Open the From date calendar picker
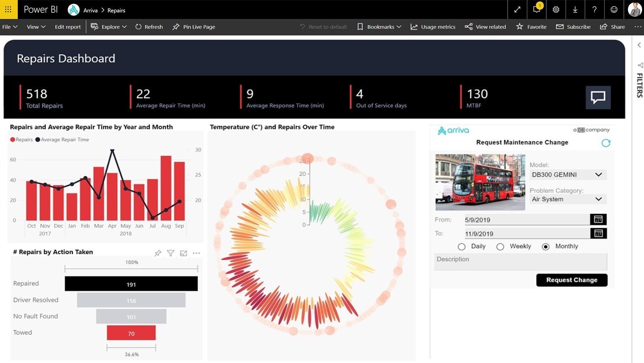 click(x=598, y=219)
